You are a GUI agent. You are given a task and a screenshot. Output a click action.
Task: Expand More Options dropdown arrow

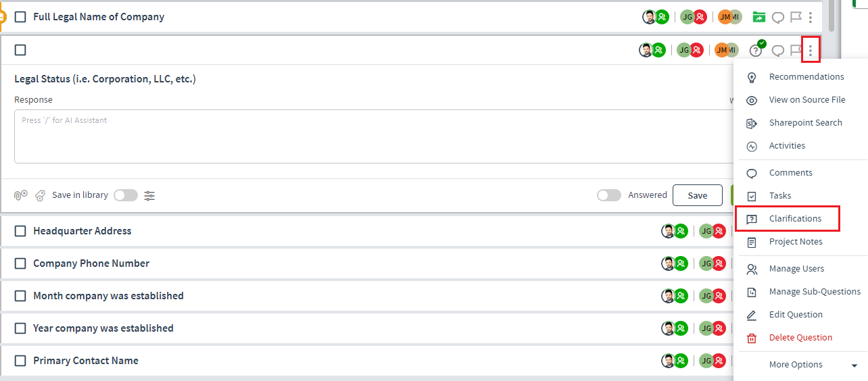coord(854,365)
